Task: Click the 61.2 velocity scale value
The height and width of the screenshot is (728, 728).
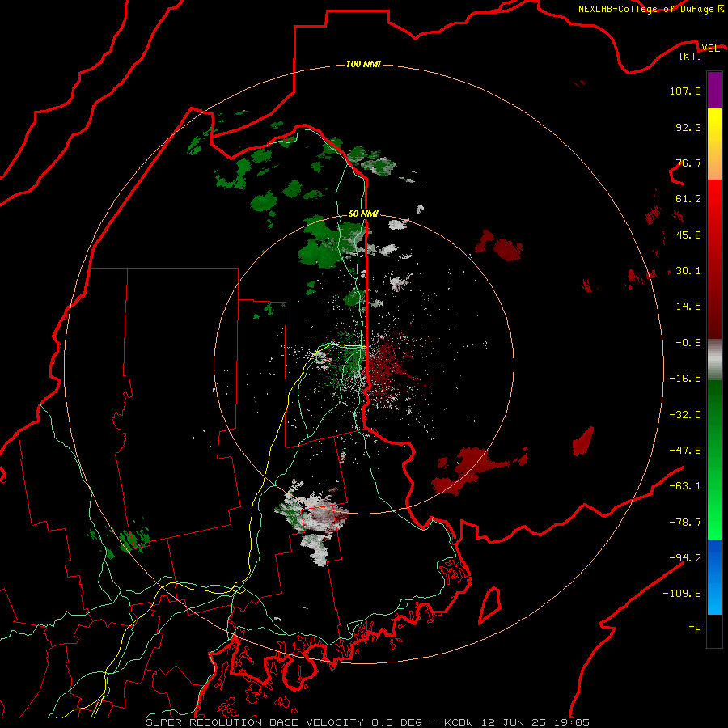Action: pos(688,199)
